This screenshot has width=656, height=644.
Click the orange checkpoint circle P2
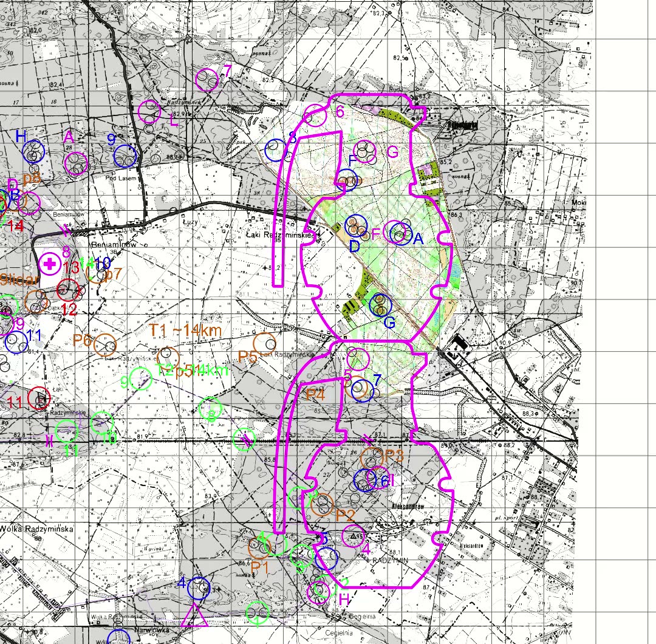pos(322,505)
